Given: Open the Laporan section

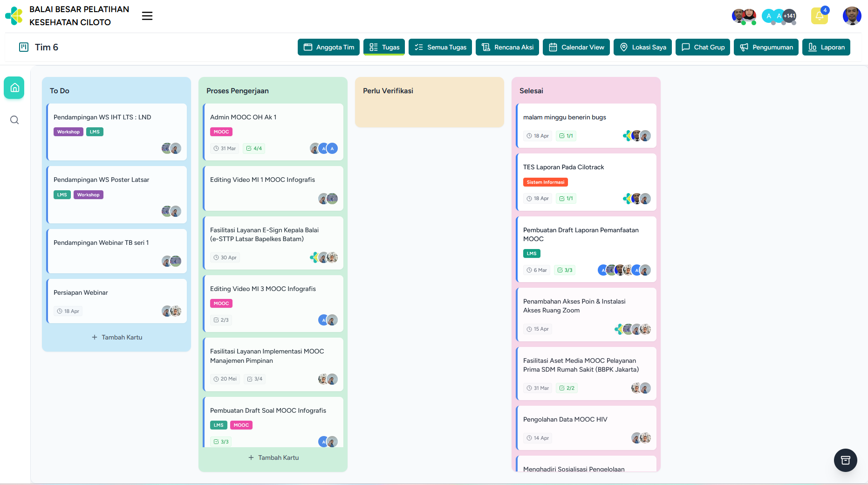Looking at the screenshot, I should (x=826, y=47).
